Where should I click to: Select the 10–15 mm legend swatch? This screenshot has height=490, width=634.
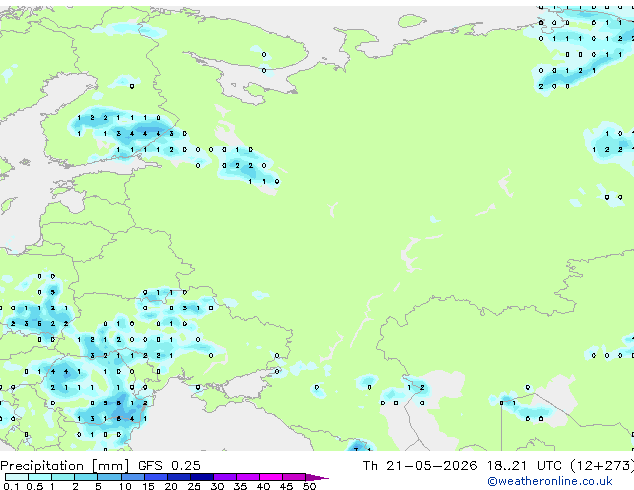pos(133,477)
